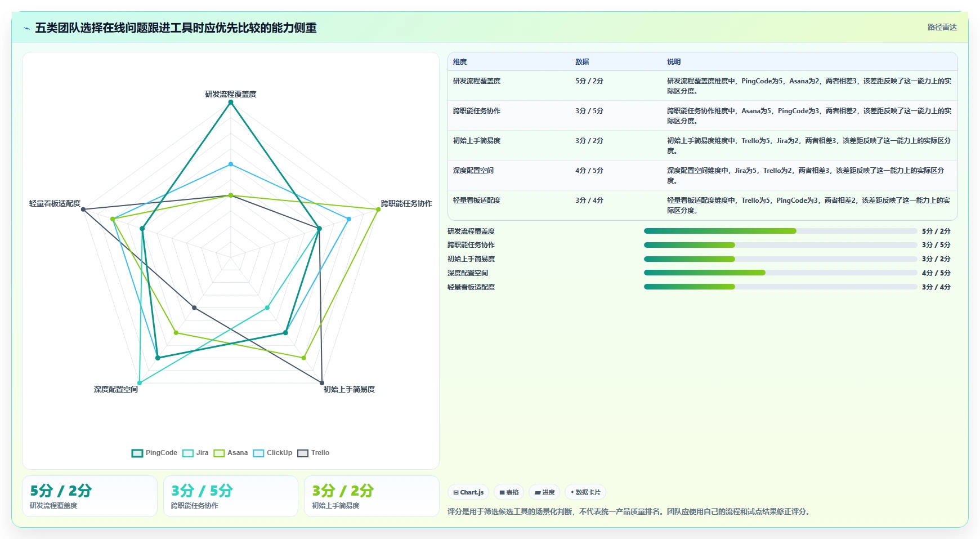Image resolution: width=980 pixels, height=539 pixels.
Task: Click the 路径雷达 tag in the header
Action: [x=942, y=27]
